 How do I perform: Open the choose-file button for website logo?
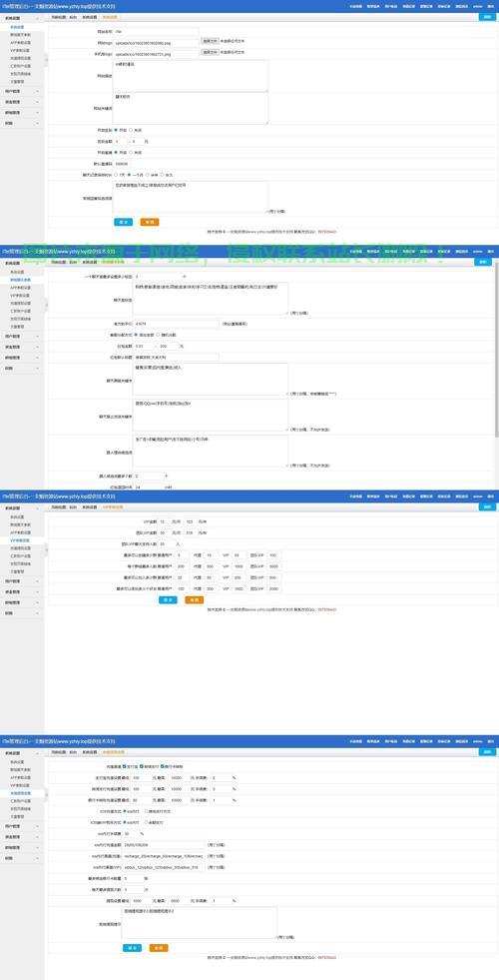coord(210,41)
